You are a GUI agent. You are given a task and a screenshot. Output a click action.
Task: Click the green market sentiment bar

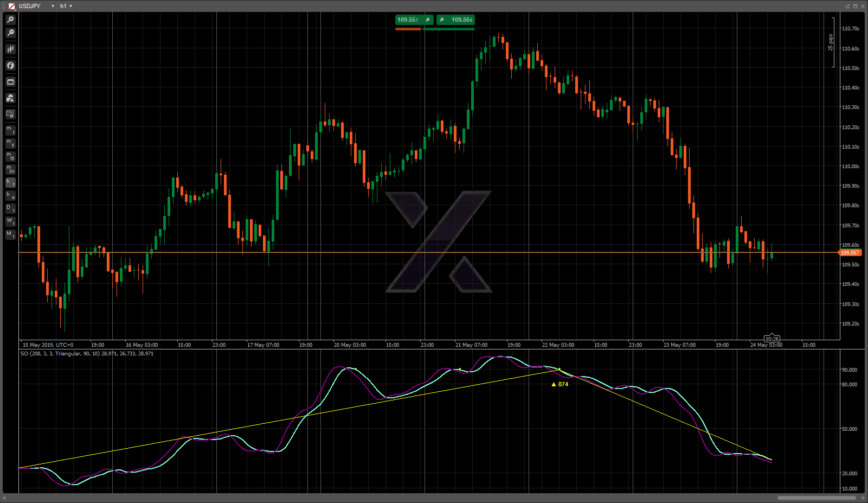448,29
